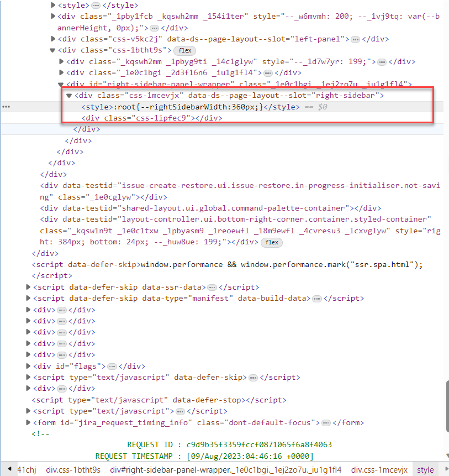The width and height of the screenshot is (449, 476).
Task: Click the <!-- comment opening
Action: point(40,433)
